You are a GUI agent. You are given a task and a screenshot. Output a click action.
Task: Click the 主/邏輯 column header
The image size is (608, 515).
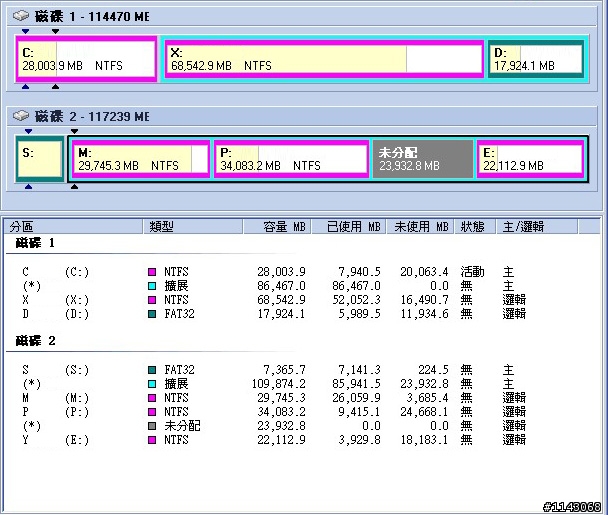coord(537,226)
